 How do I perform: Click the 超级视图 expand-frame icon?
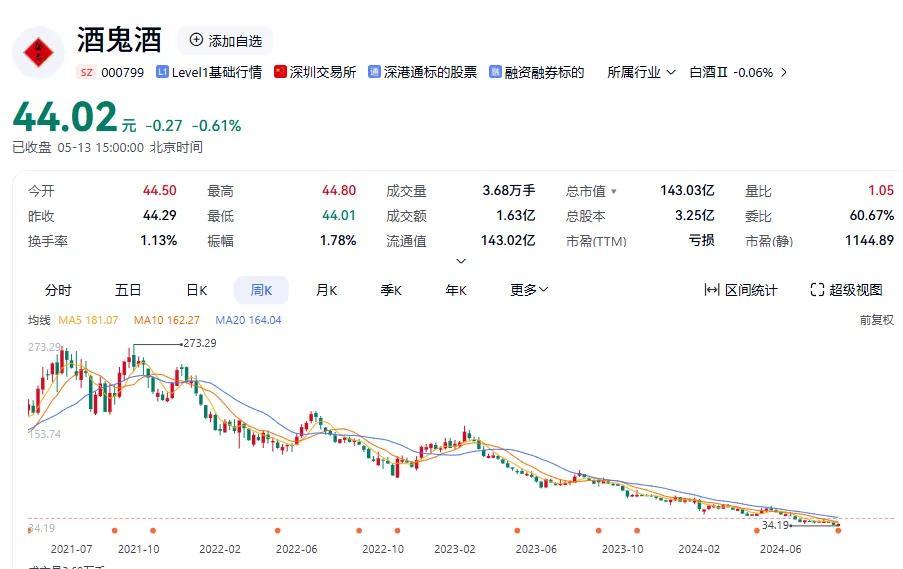click(817, 290)
